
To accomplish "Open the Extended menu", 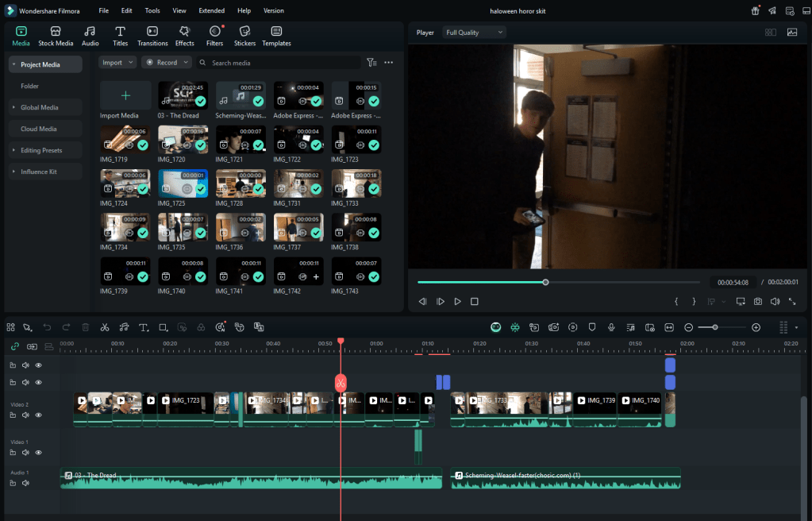I will point(211,11).
